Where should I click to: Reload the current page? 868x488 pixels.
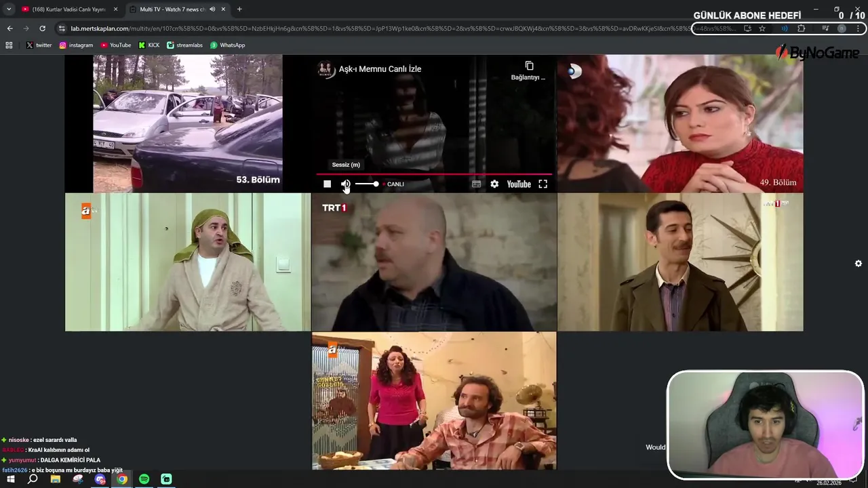point(42,28)
